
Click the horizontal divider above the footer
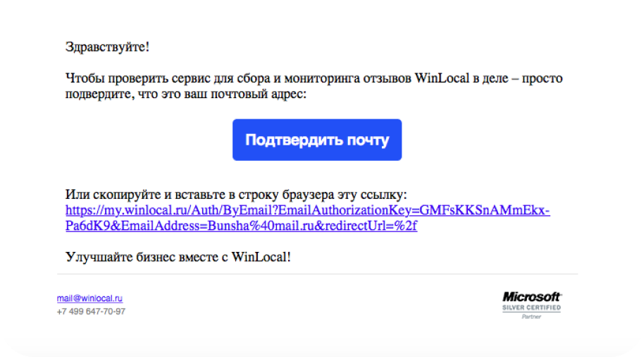point(317,274)
